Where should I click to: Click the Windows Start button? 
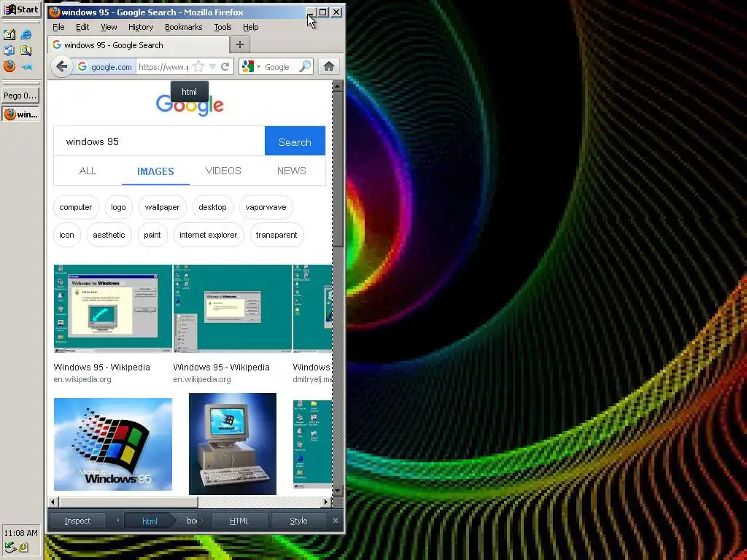coord(21,9)
